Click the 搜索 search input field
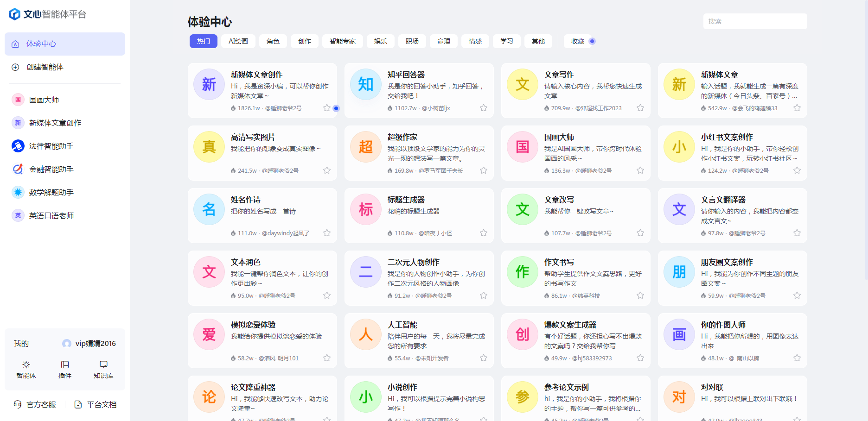 click(x=755, y=21)
